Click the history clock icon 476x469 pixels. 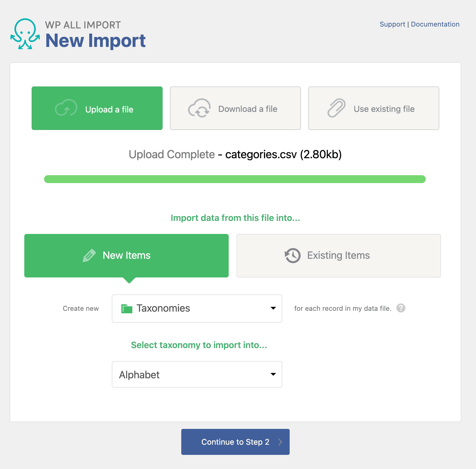[292, 255]
